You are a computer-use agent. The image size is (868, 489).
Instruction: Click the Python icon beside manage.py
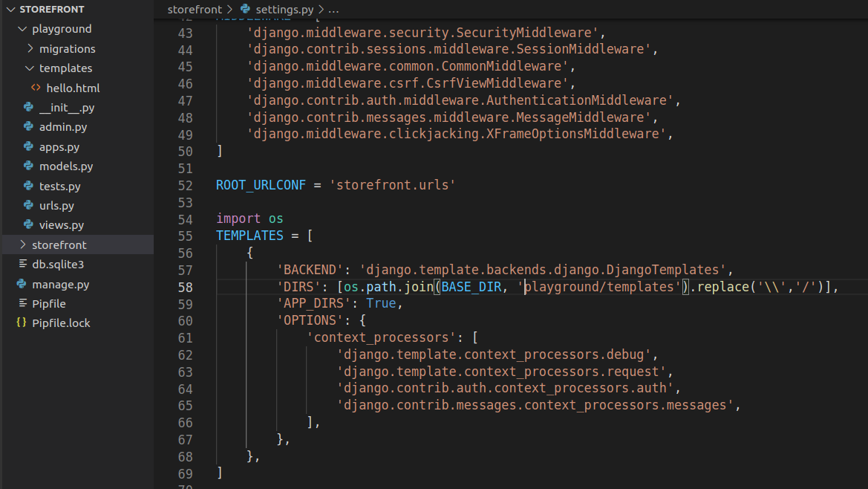point(22,284)
